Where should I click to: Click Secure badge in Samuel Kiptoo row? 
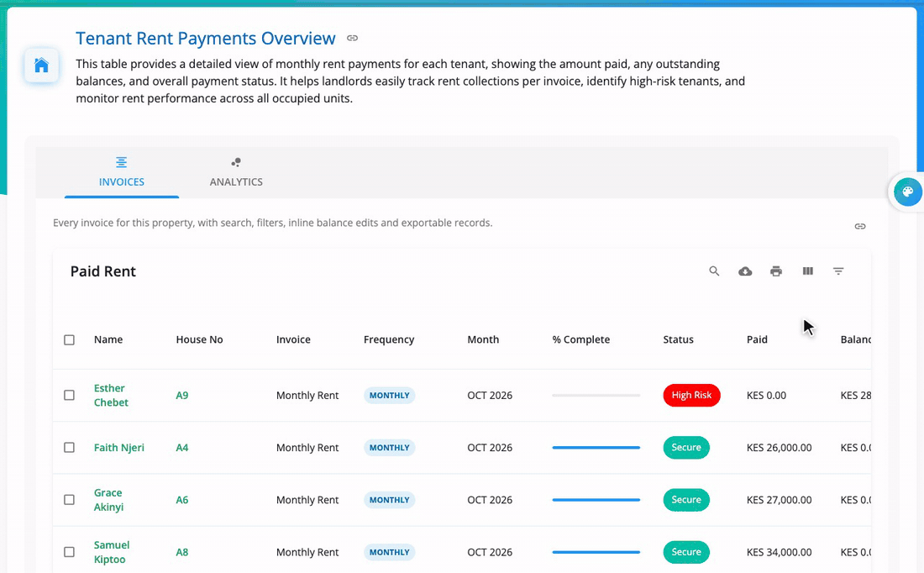(686, 552)
